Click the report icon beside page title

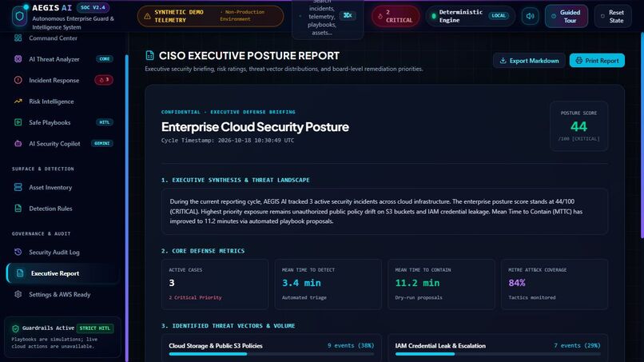click(150, 55)
